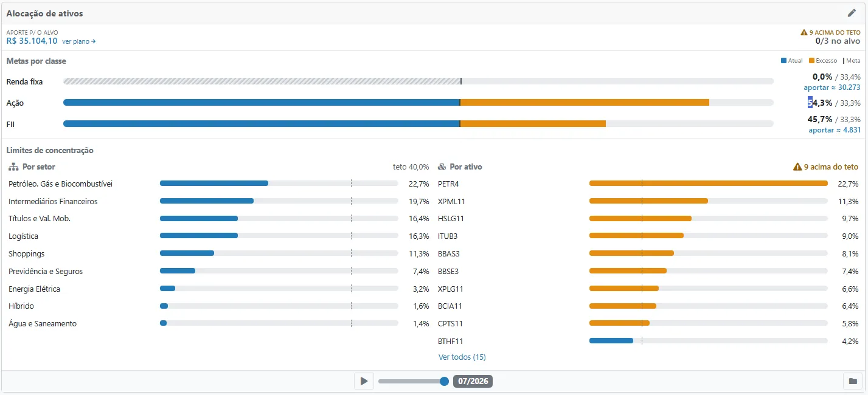Click the Por ativo cubes icon
868x395 pixels.
(442, 167)
